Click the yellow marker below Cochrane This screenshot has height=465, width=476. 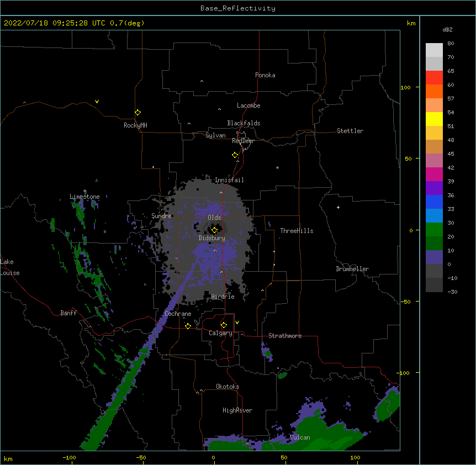point(188,326)
